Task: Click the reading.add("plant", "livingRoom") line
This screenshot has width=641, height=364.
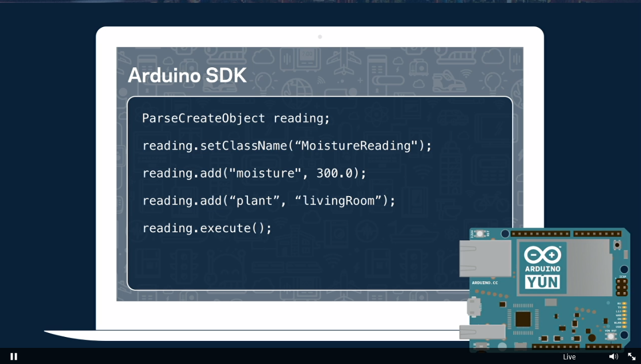Action: pos(269,201)
